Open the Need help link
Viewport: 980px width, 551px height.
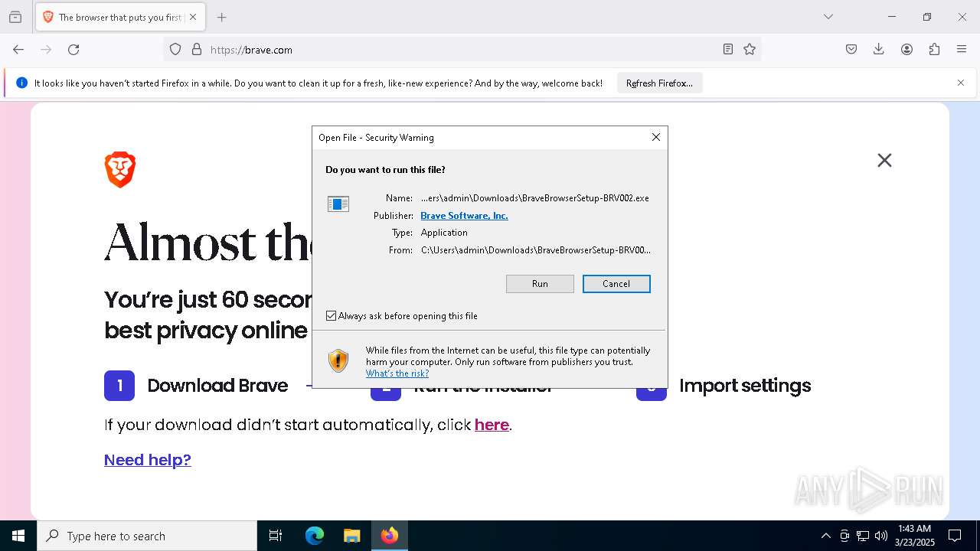(x=148, y=459)
